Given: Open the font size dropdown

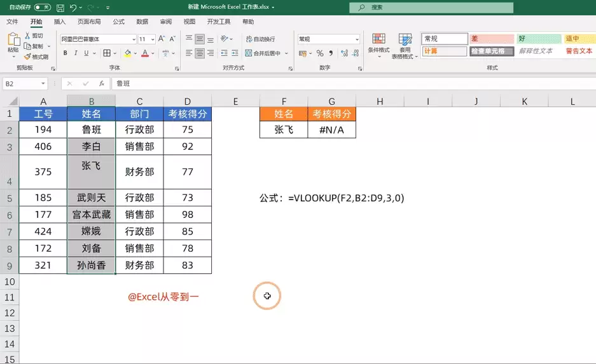Looking at the screenshot, I should click(x=153, y=39).
